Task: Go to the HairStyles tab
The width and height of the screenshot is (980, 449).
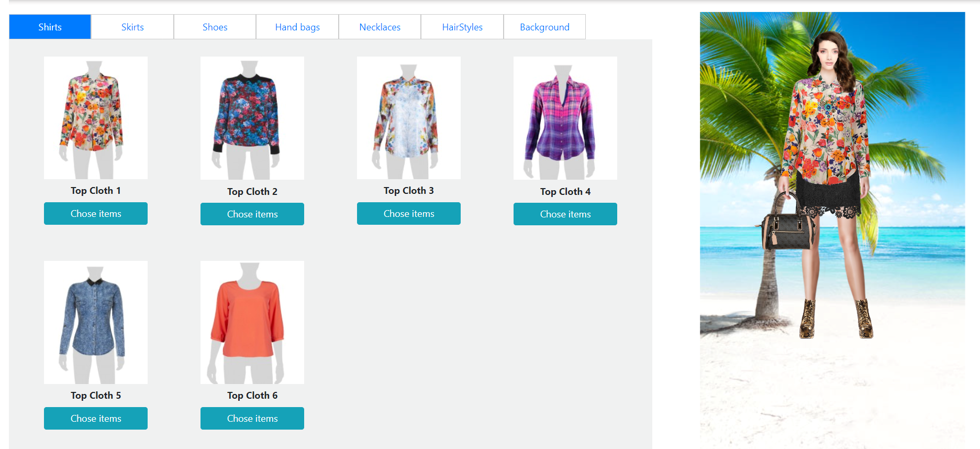Action: pos(462,27)
